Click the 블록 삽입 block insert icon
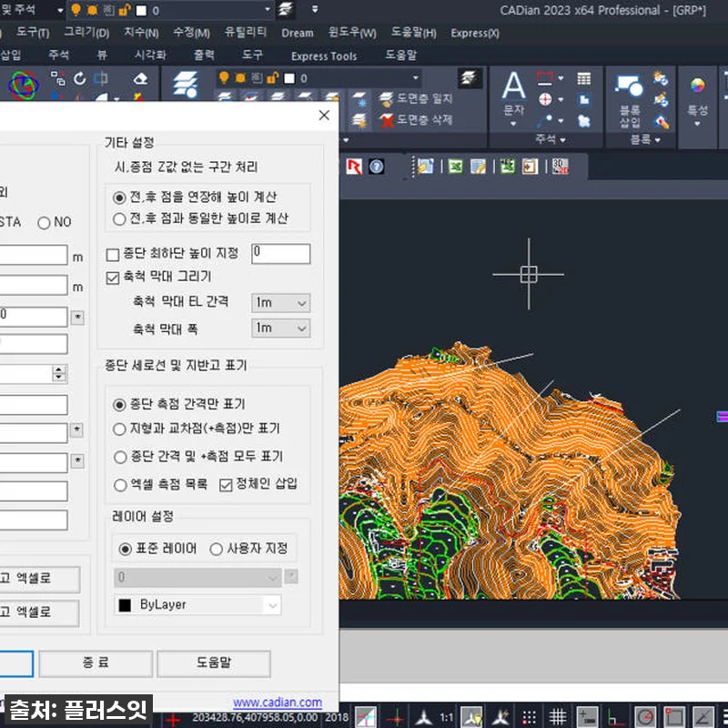 [629, 86]
